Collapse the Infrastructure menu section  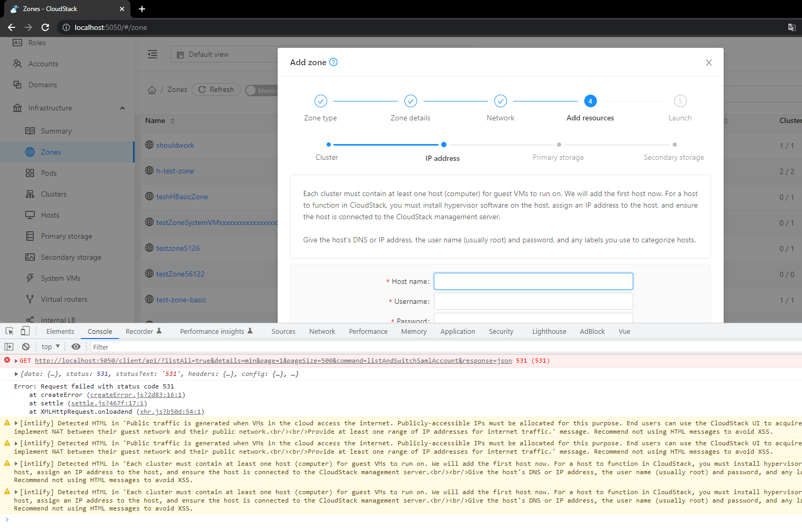coord(123,108)
